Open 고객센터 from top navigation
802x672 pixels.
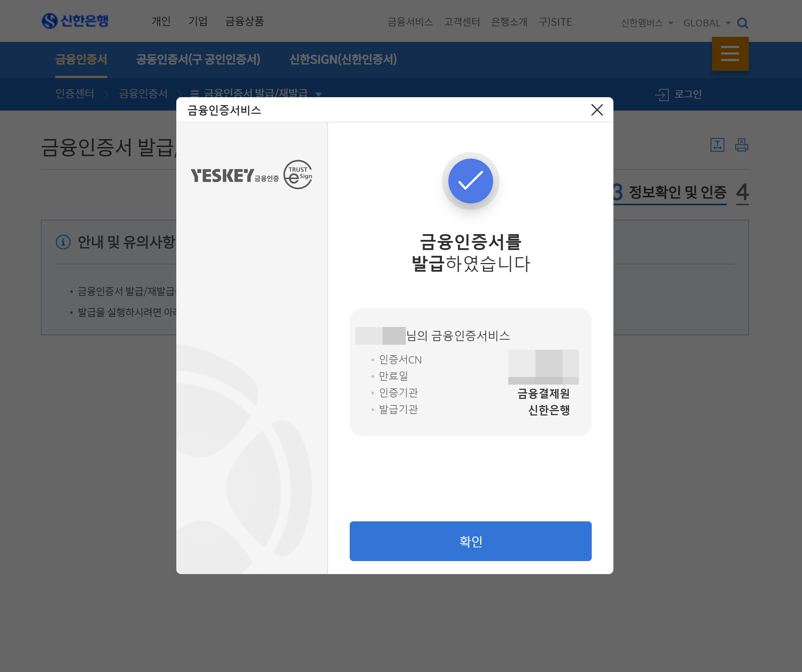462,22
